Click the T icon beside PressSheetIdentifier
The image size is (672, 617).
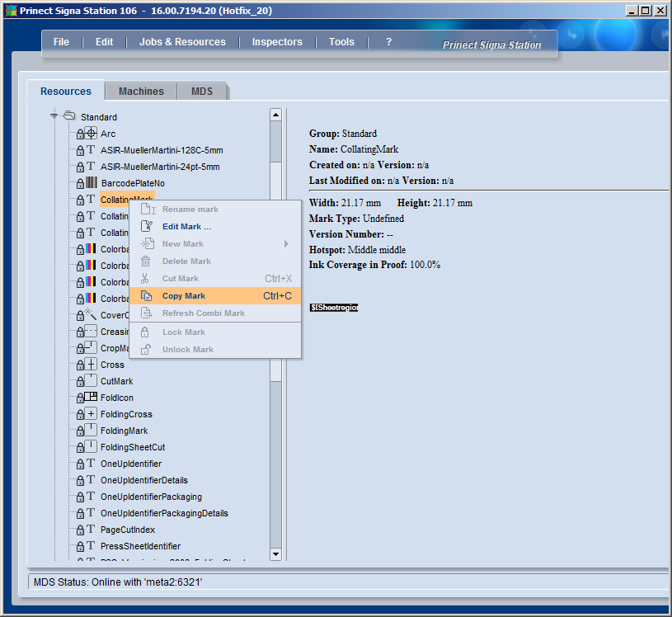[x=91, y=545]
